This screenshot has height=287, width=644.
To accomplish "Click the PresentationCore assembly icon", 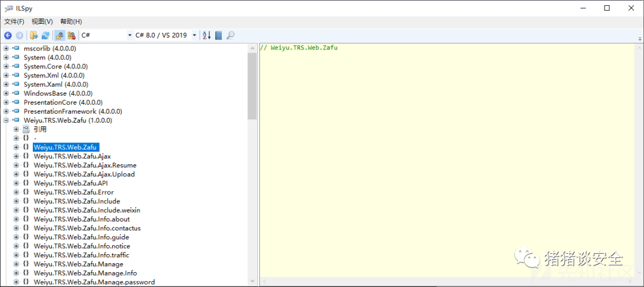I will (x=16, y=102).
